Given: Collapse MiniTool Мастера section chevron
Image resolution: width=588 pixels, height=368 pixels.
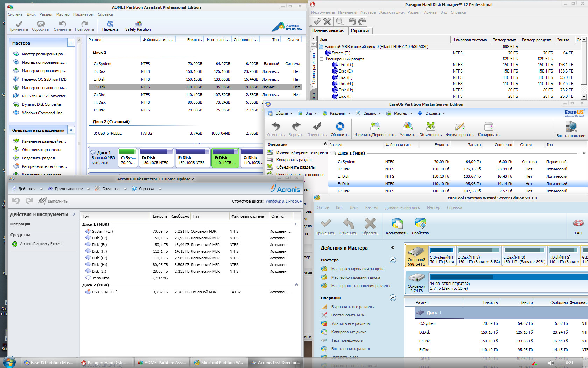Looking at the screenshot, I should coord(393,260).
